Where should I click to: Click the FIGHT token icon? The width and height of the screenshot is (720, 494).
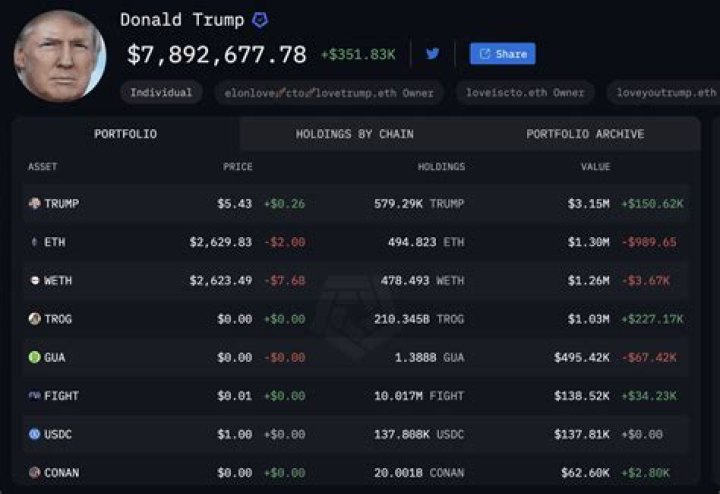[34, 396]
